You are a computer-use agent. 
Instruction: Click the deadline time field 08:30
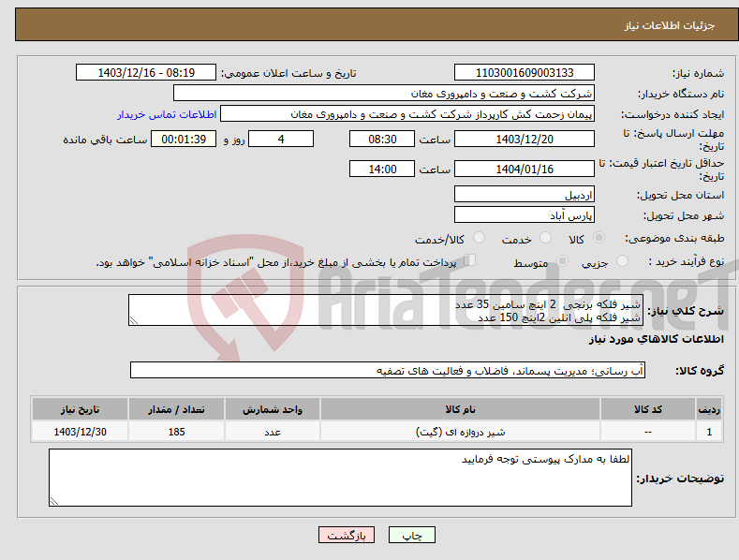pos(382,139)
